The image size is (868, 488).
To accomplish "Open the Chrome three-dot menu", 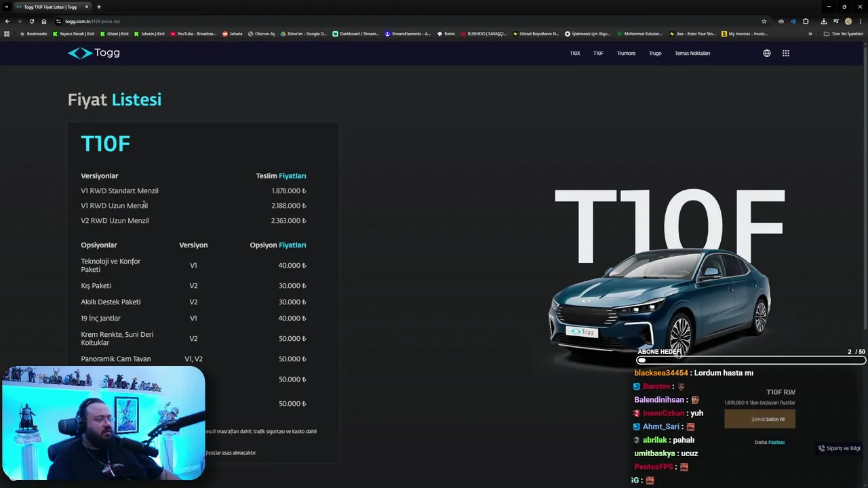I will coord(861,21).
